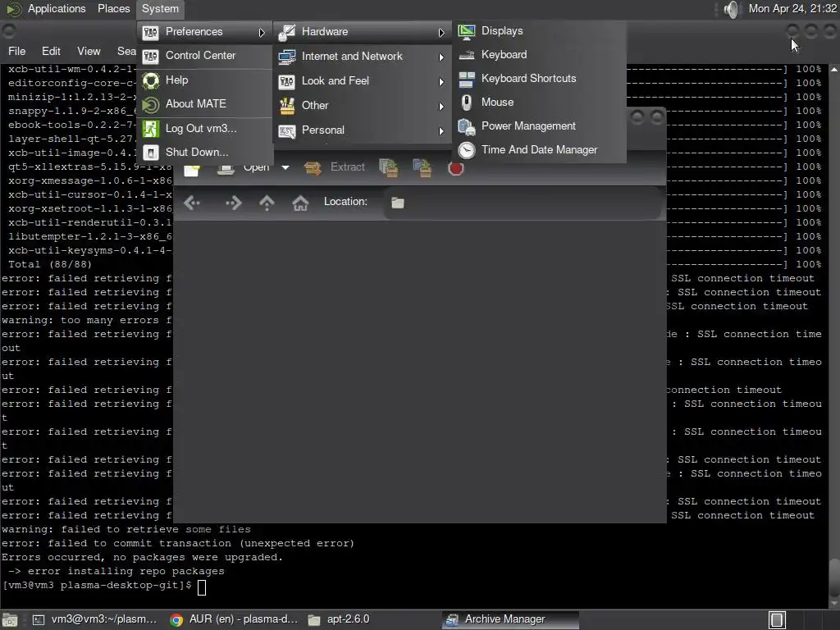Viewport: 840px width, 630px height.
Task: Open the recent archives dropdown arrow
Action: pyautogui.click(x=285, y=168)
